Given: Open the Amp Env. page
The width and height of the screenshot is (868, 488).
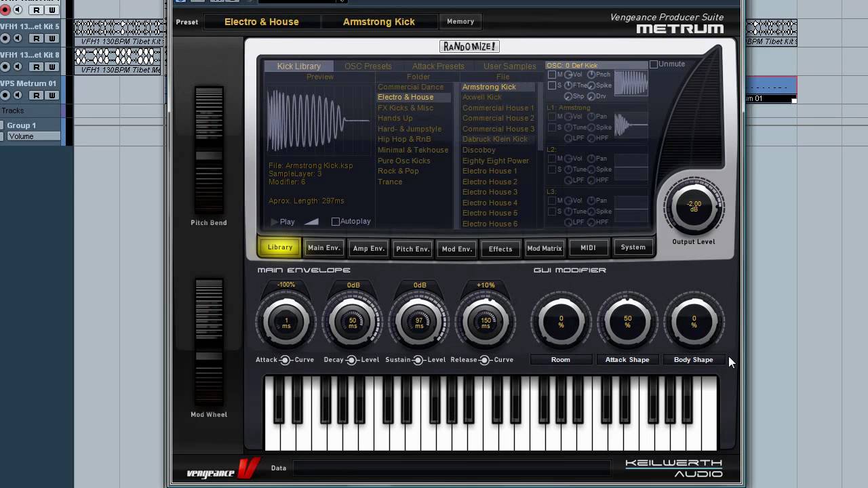Looking at the screenshot, I should pos(368,248).
